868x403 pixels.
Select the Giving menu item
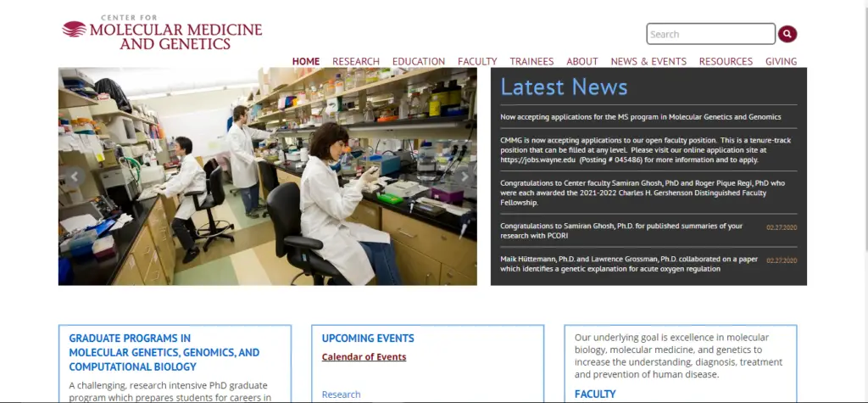[781, 61]
